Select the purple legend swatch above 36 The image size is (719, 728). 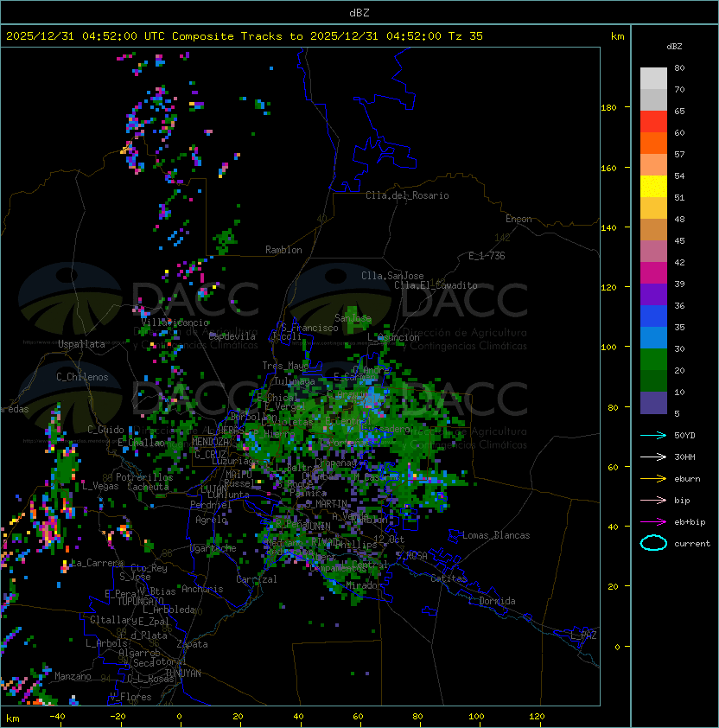pos(653,294)
